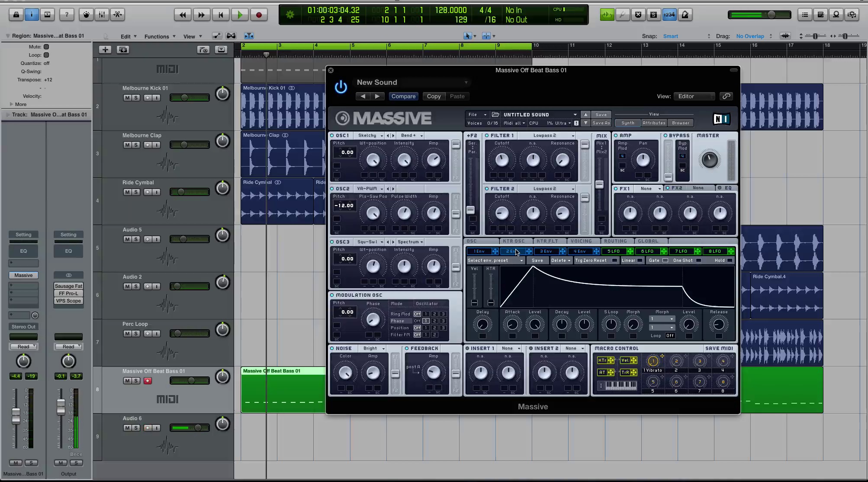Switch to the 5 LFO tab
868x482 pixels.
[613, 251]
